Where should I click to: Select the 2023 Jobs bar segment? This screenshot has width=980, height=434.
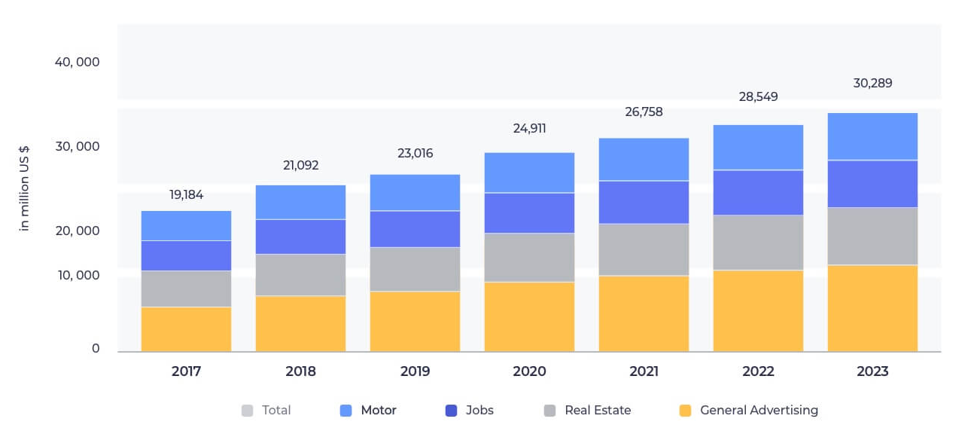(x=872, y=184)
